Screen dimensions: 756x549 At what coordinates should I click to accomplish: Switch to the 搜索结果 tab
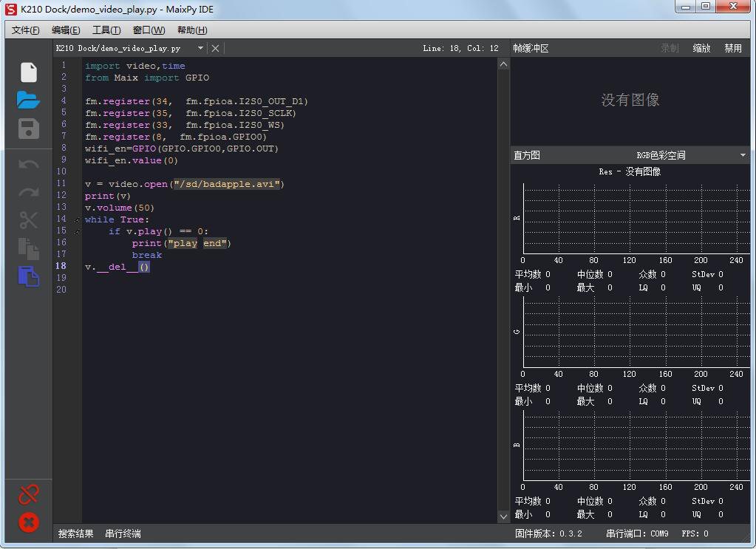click(75, 533)
